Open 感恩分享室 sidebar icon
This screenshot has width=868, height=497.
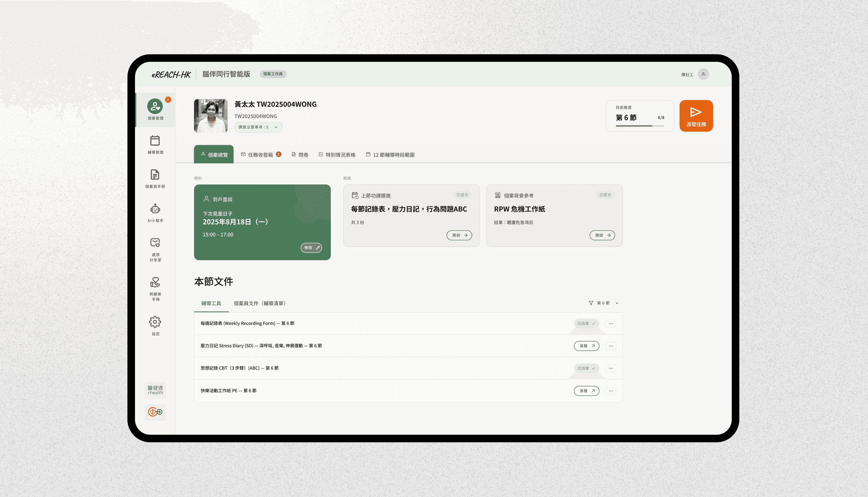pyautogui.click(x=155, y=243)
